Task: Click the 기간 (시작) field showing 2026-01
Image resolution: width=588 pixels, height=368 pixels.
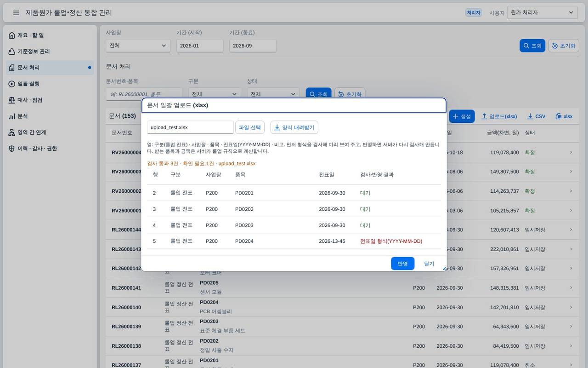Action: [x=200, y=46]
